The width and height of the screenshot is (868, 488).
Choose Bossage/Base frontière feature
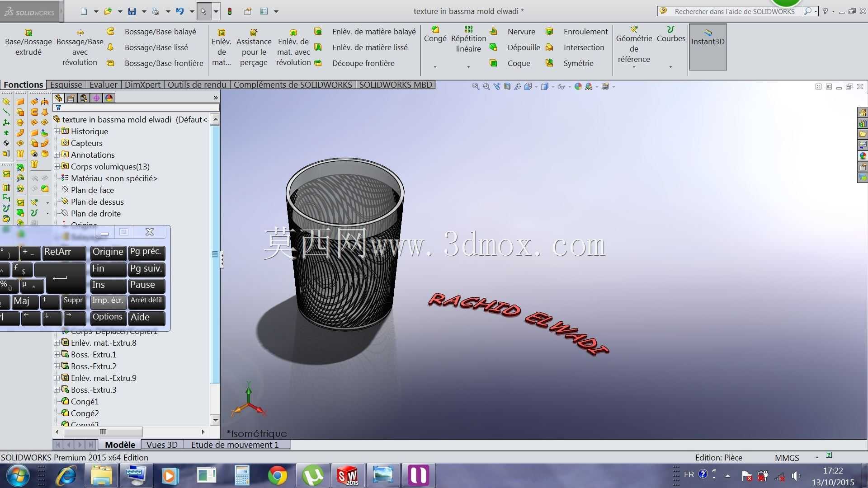pos(156,63)
